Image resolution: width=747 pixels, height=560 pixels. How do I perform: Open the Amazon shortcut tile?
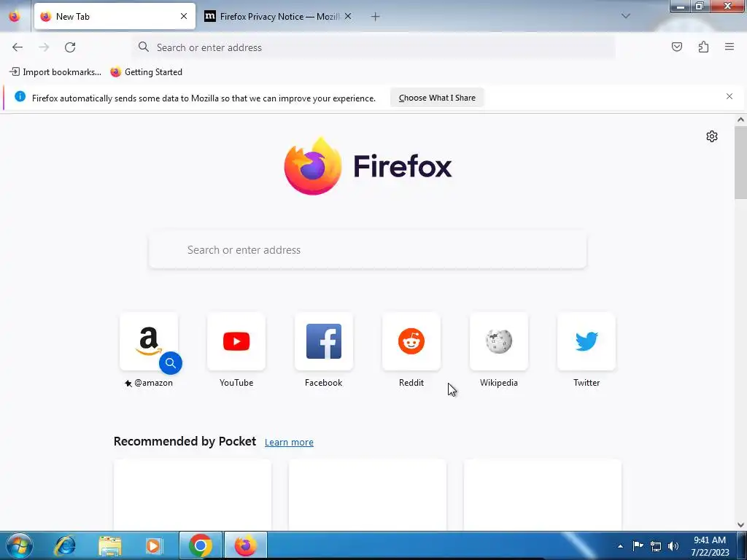coord(149,341)
